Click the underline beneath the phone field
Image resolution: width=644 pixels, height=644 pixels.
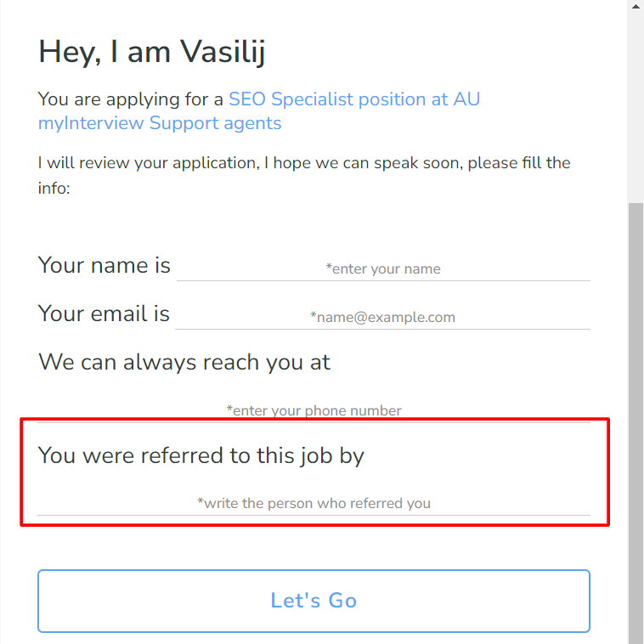coord(314,422)
